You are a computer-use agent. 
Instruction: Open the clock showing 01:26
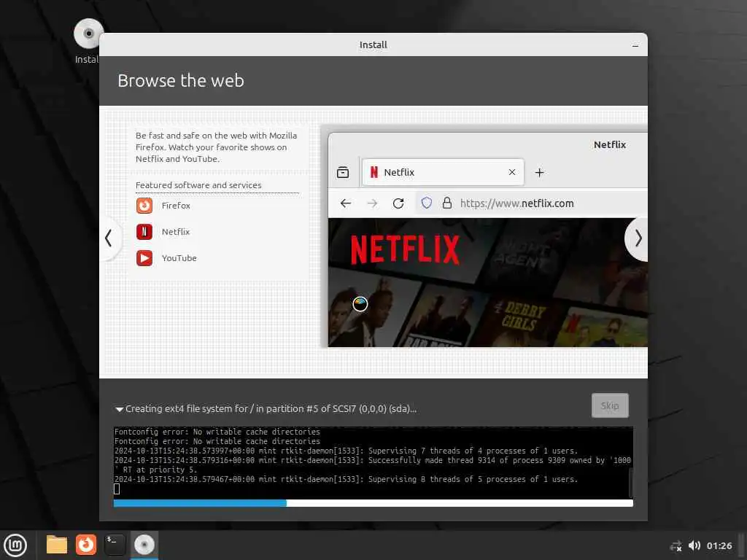[719, 545]
